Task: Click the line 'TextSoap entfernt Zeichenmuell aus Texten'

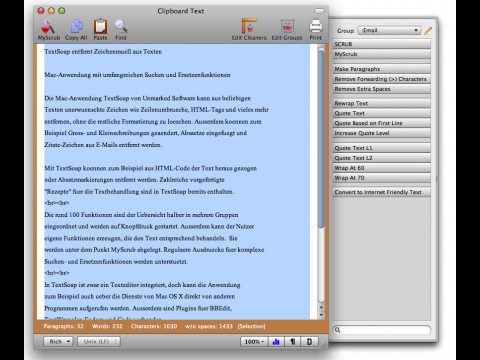Action: pyautogui.click(x=103, y=52)
